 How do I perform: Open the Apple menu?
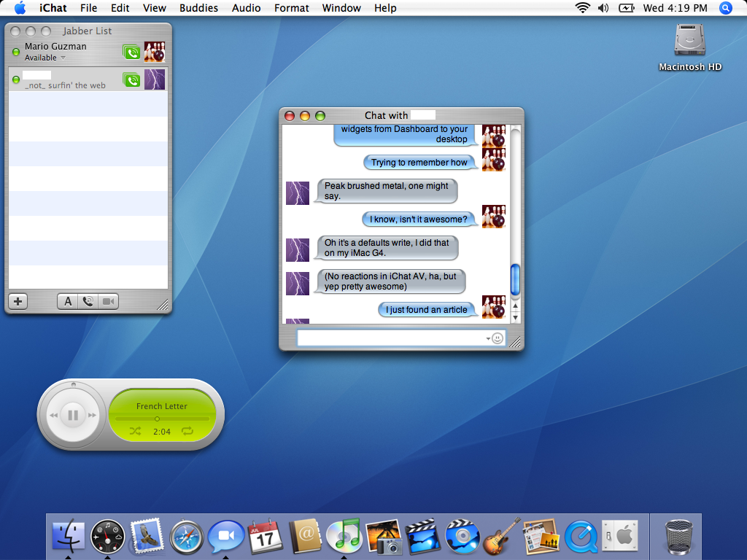(20, 8)
